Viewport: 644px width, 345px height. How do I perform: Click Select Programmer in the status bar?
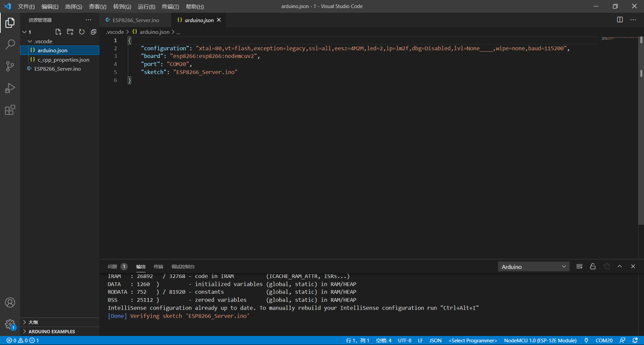[x=473, y=340]
